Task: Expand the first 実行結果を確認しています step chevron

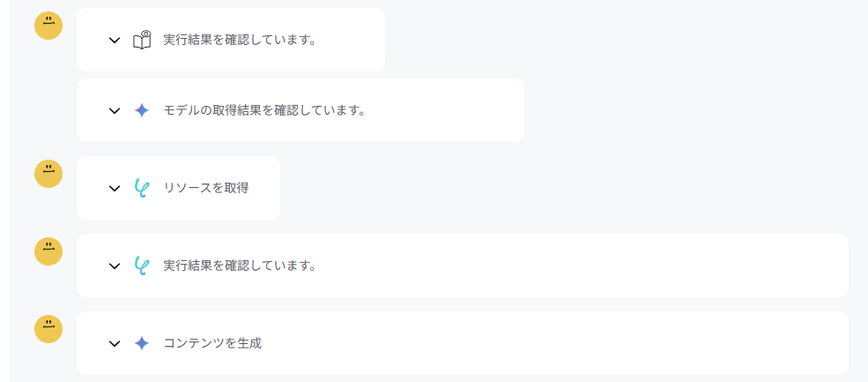Action: [115, 41]
